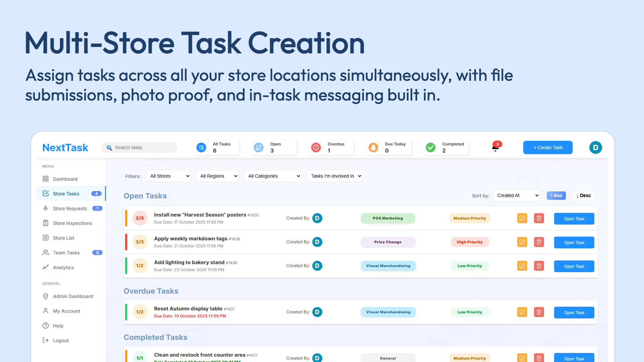Open Team Tasks menu item
This screenshot has height=362, width=644.
(71, 253)
